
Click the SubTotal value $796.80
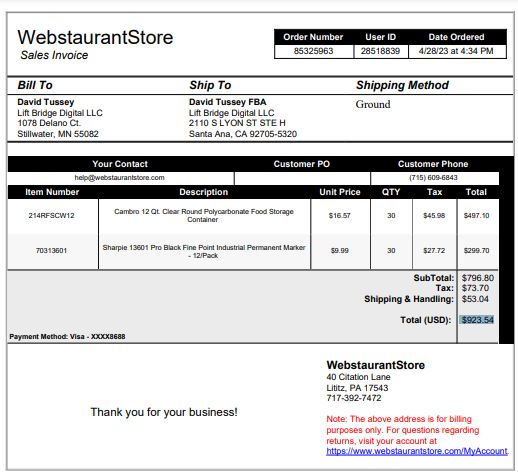(478, 278)
